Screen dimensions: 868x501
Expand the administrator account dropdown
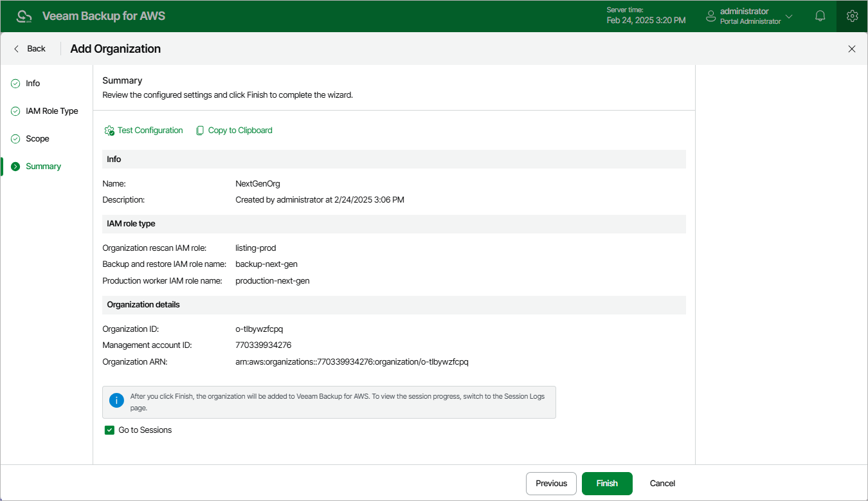click(x=789, y=16)
